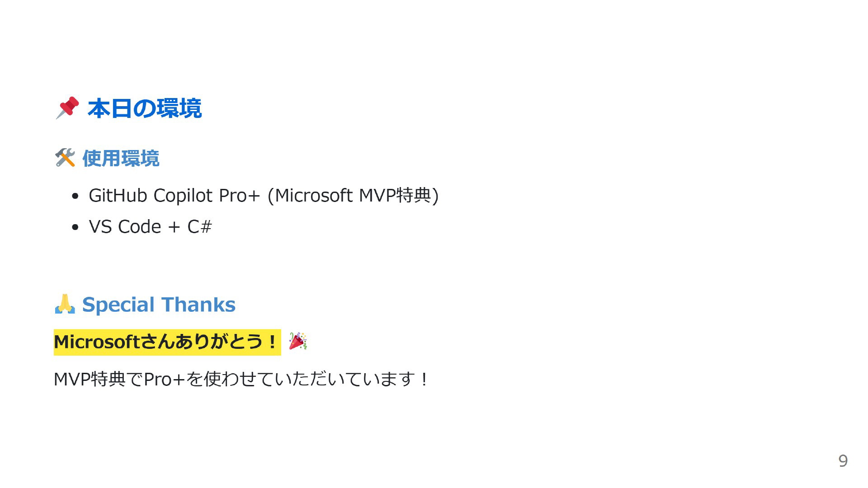The height and width of the screenshot is (488, 868).
Task: Click the word Copilot in first bullet
Action: click(x=183, y=196)
